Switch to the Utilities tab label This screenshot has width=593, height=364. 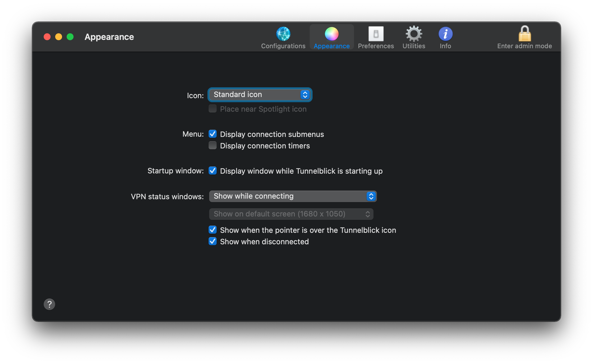(414, 46)
